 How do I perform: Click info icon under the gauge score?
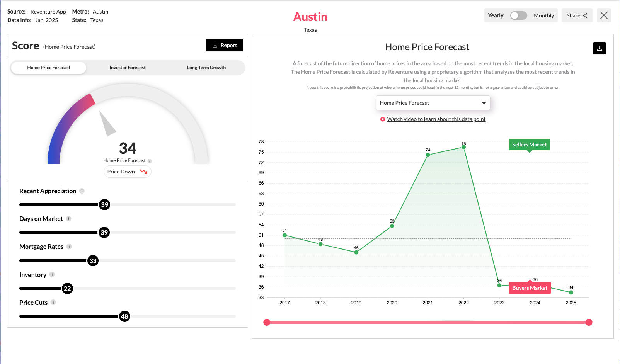(x=150, y=161)
